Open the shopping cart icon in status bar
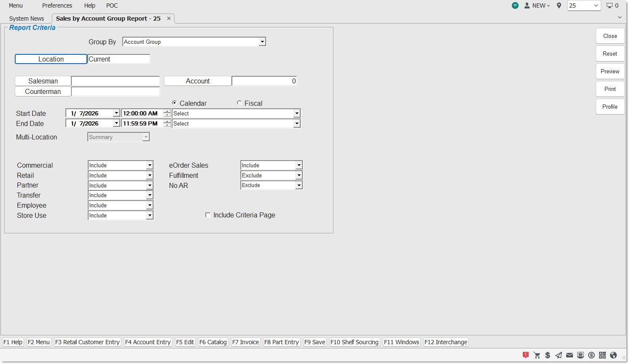This screenshot has width=629, height=364. [537, 355]
